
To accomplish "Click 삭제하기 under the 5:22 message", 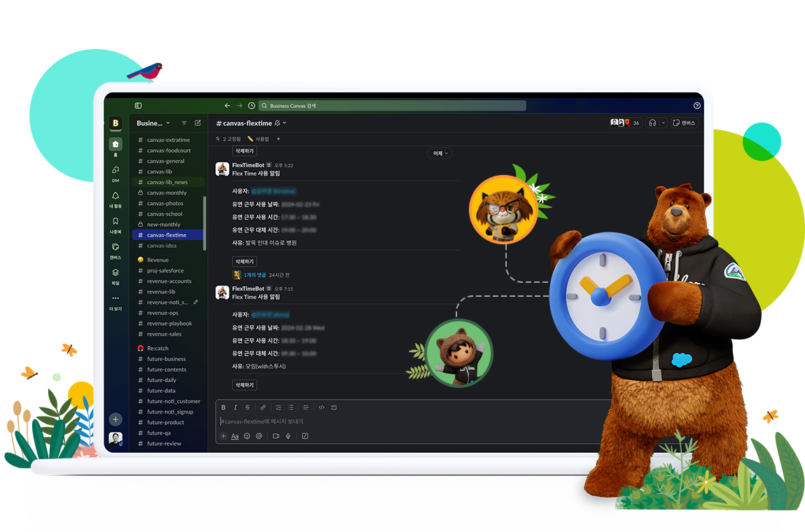I will tap(245, 261).
